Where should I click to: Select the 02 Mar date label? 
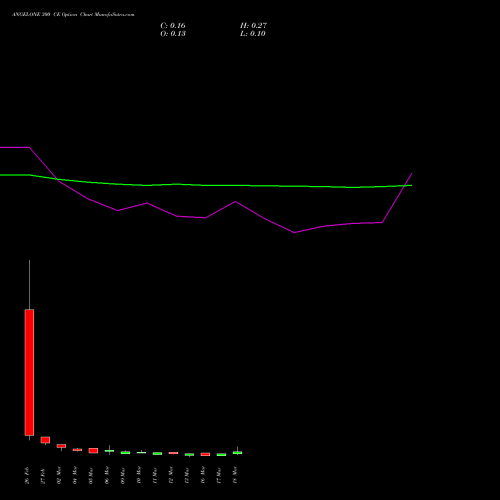[59, 475]
